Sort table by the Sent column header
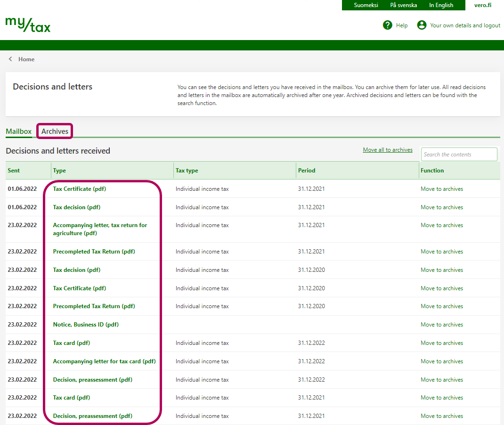Image resolution: width=504 pixels, height=425 pixels. pos(14,171)
